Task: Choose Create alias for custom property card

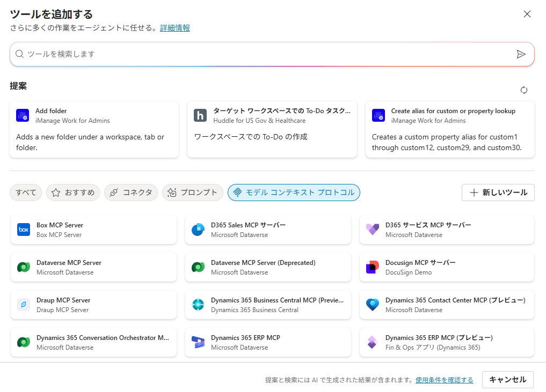Action: tap(450, 129)
